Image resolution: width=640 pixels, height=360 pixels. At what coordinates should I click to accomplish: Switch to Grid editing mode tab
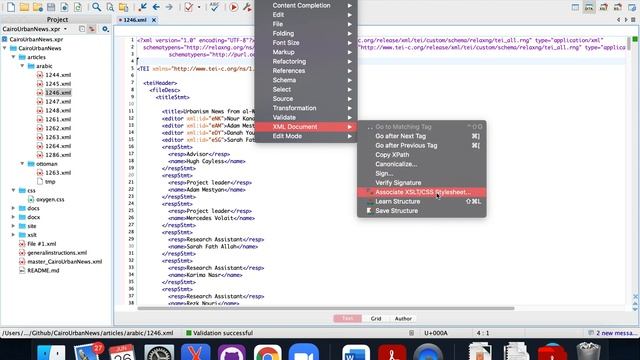pyautogui.click(x=376, y=318)
